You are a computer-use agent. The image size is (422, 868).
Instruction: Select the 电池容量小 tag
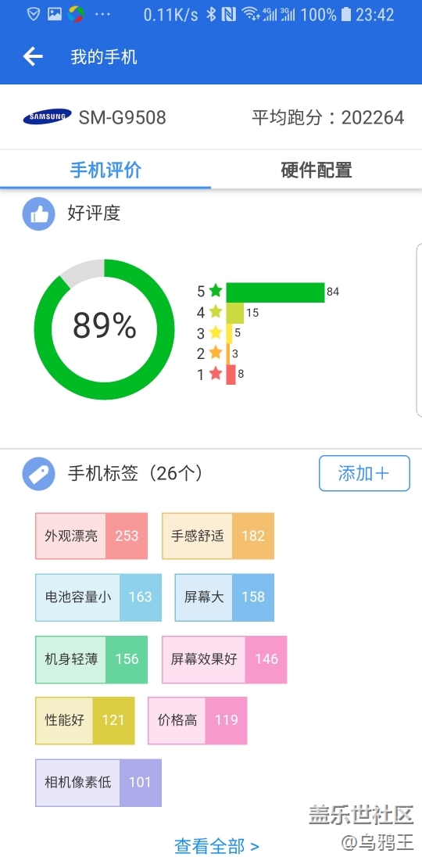click(x=98, y=597)
